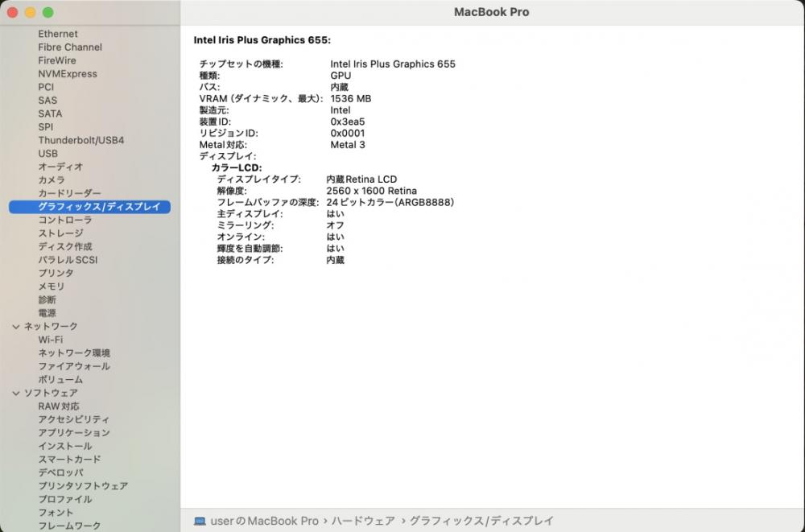The image size is (805, 532).
Task: Click グラフィックス/ディスプレイ in the path bar
Action: [x=481, y=522]
